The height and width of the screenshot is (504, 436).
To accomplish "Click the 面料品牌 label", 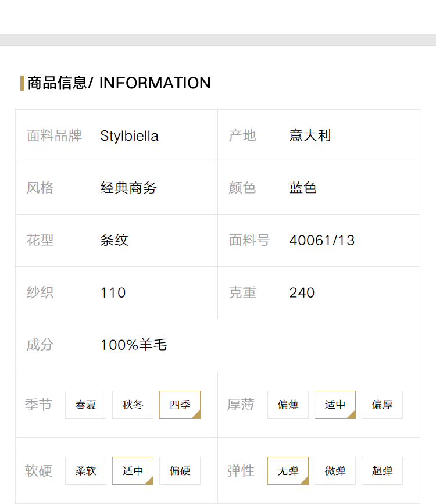I will tap(54, 135).
